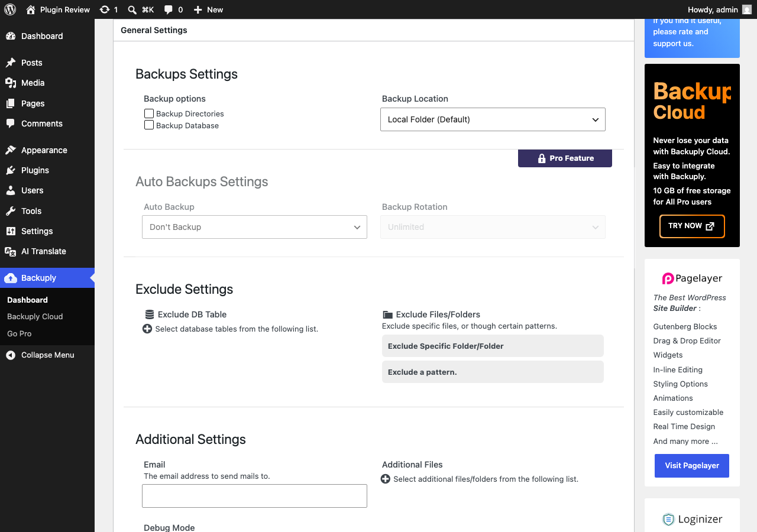Enable Backup Database checkbox
The width and height of the screenshot is (757, 532).
tap(149, 125)
